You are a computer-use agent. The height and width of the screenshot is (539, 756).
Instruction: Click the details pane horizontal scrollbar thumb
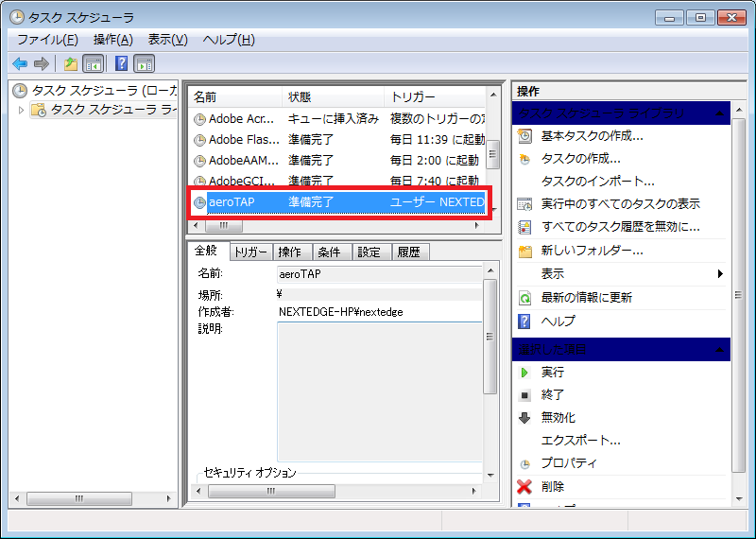pyautogui.click(x=271, y=491)
